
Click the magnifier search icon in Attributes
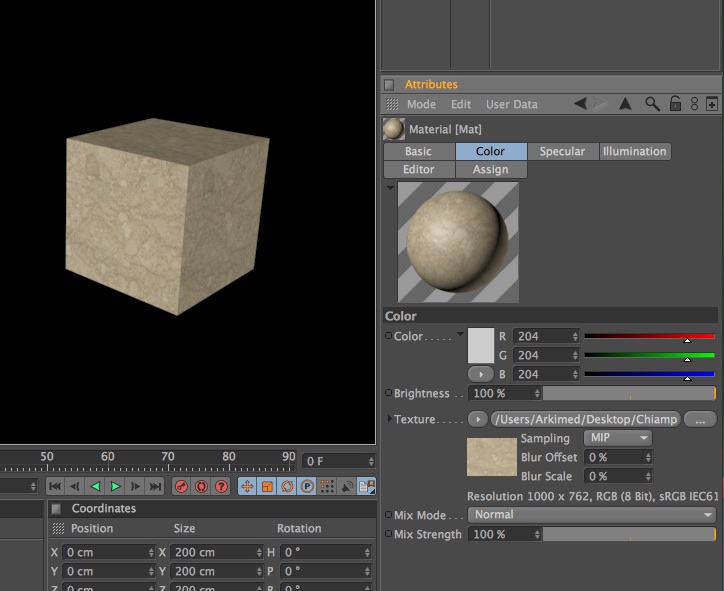(x=652, y=104)
